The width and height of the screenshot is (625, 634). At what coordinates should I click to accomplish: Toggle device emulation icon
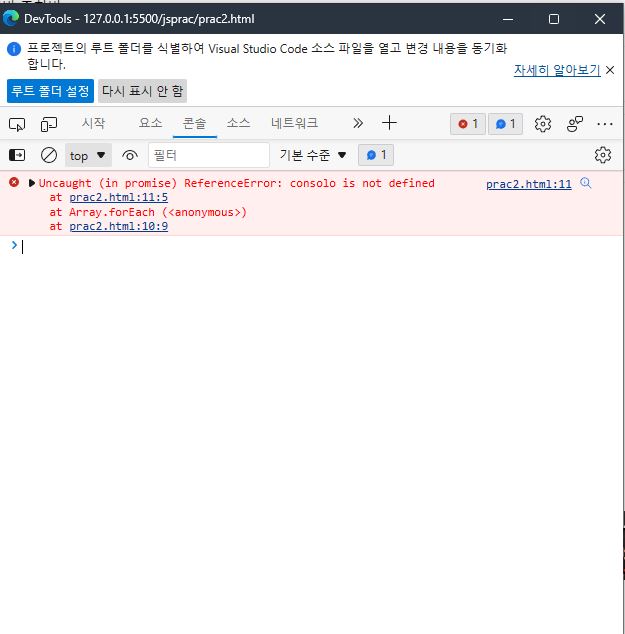point(49,124)
